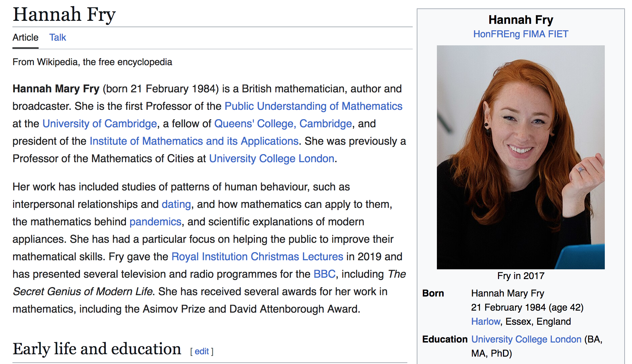
Task: Select the Article tab
Action: click(x=26, y=38)
